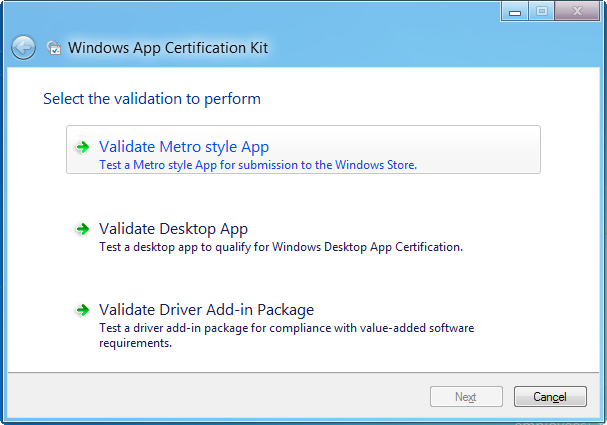Click the Next button
The width and height of the screenshot is (607, 425).
tap(466, 396)
